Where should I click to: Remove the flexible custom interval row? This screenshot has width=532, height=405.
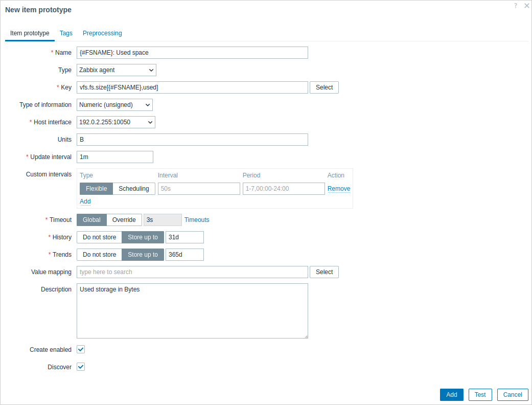click(x=339, y=189)
